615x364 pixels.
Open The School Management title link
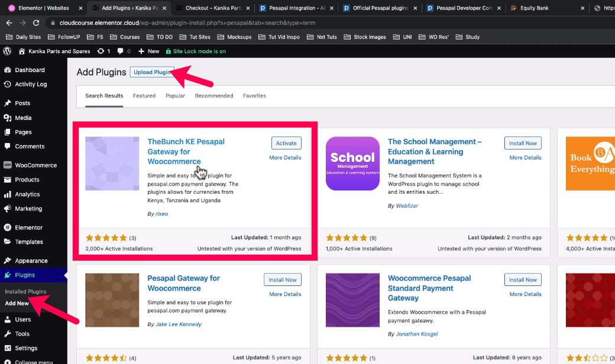click(435, 152)
